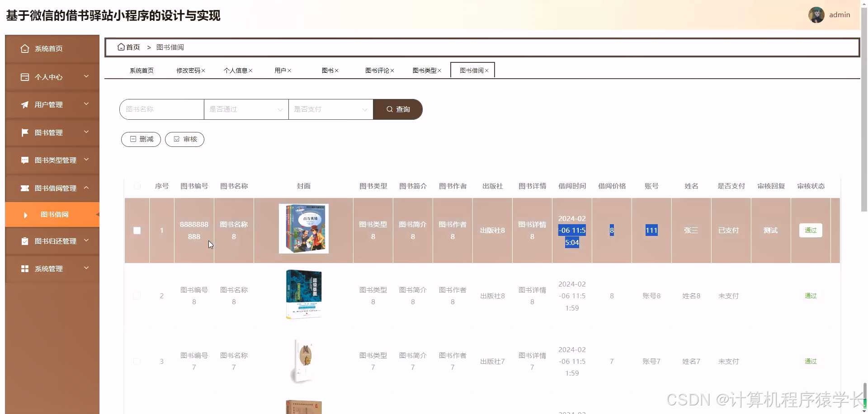Check the checkbox for row 2
This screenshot has width=868, height=414.
coord(137,296)
